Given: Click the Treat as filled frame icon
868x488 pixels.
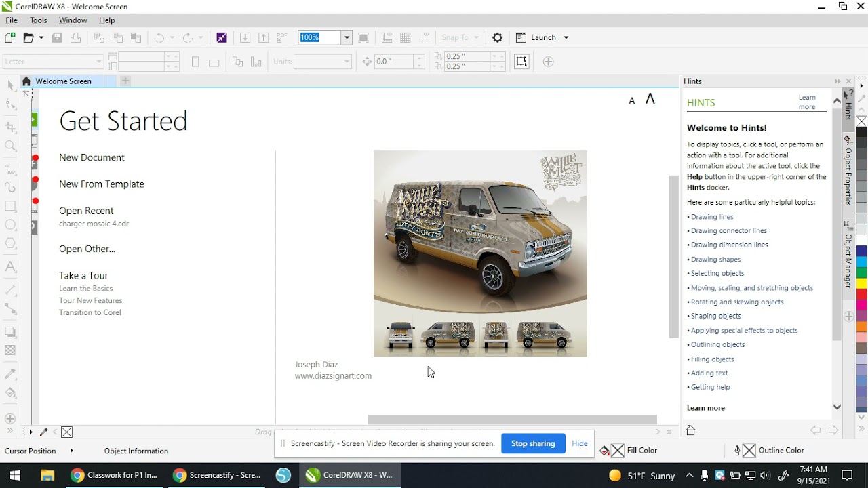Looking at the screenshot, I should pos(521,62).
